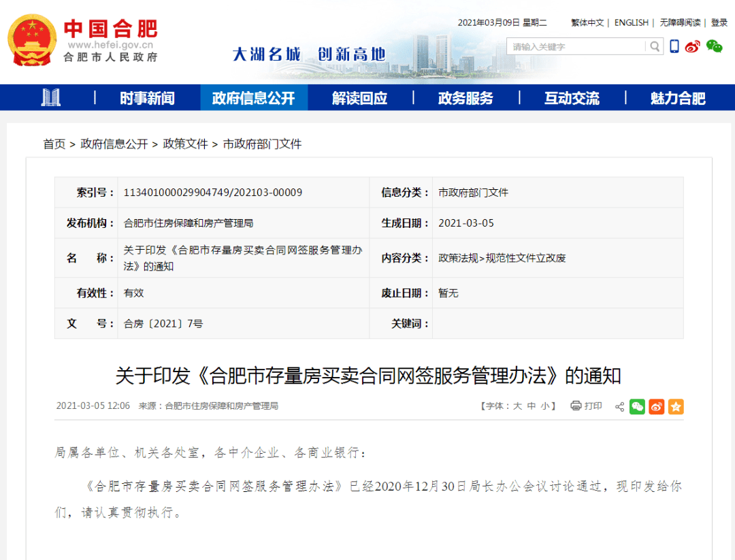Click the search magnifier icon
Screen dimensions: 735x560
[x=655, y=46]
